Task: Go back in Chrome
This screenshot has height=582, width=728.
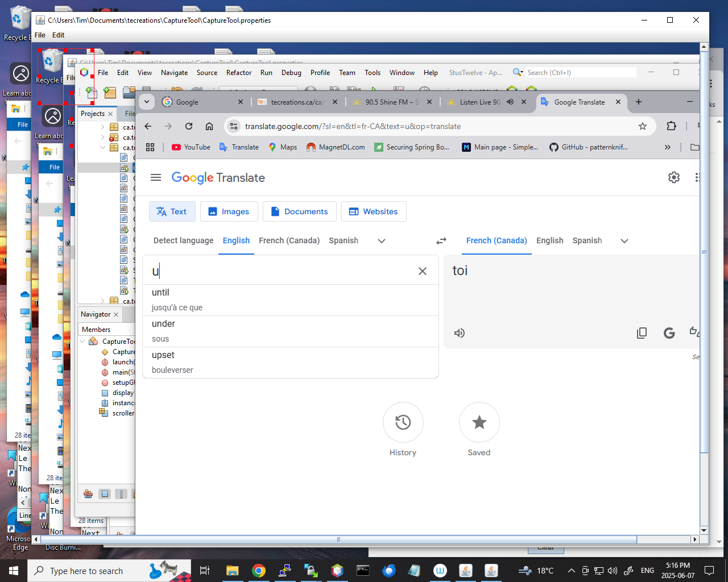Action: 148,126
